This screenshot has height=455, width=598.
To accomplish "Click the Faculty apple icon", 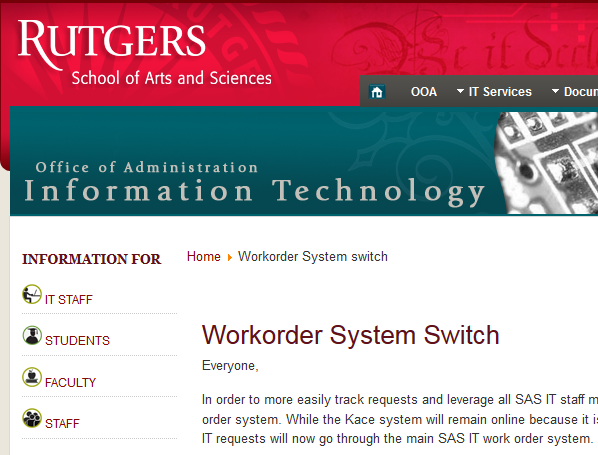I will point(32,377).
